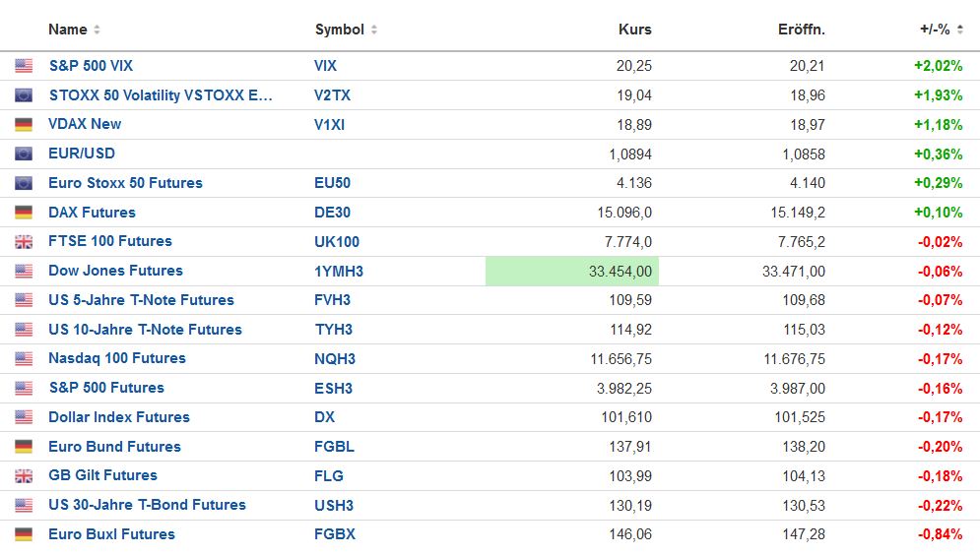Click the UK flag beside FTSE 100 Futures
Viewport: 980px width, 556px height.
click(24, 242)
